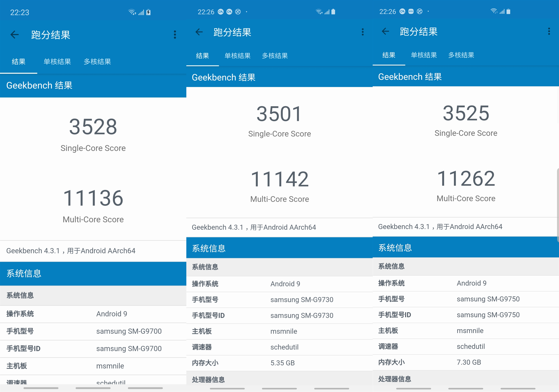Tap 手机型号ID value samsung SM-G9750
559x392 pixels.
(x=488, y=315)
